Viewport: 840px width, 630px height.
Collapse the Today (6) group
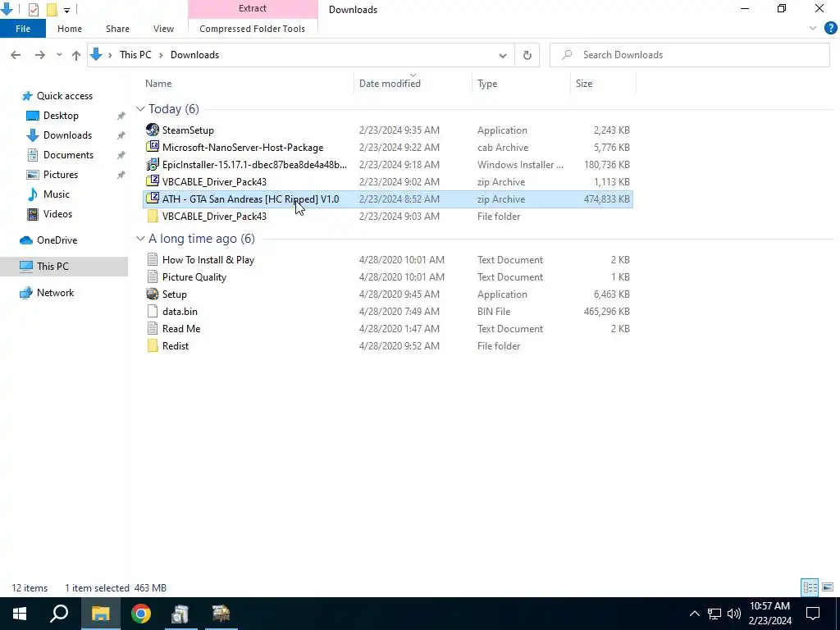coord(140,109)
